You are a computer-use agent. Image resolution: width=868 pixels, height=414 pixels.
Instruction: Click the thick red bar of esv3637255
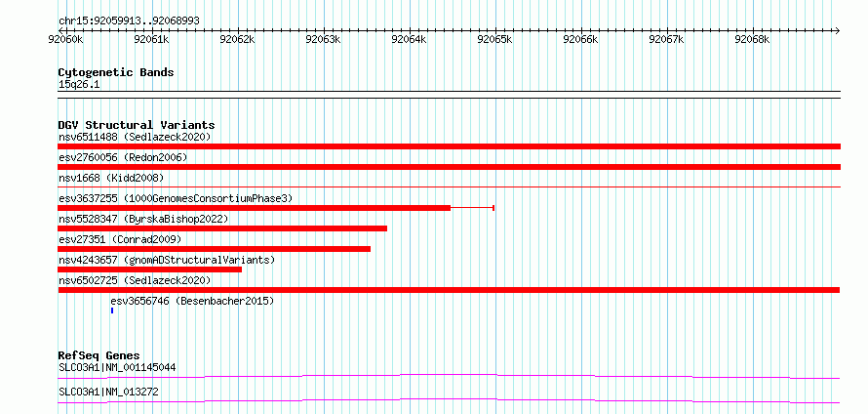(x=255, y=208)
